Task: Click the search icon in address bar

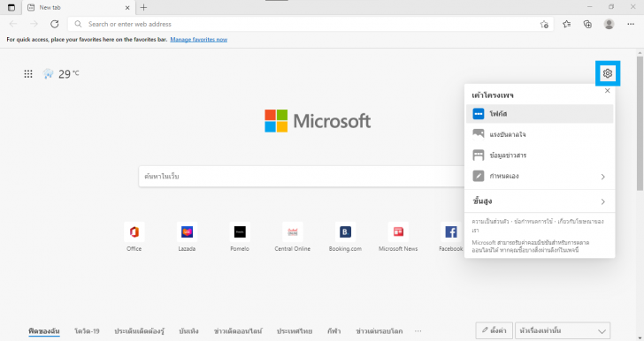Action: [x=78, y=24]
